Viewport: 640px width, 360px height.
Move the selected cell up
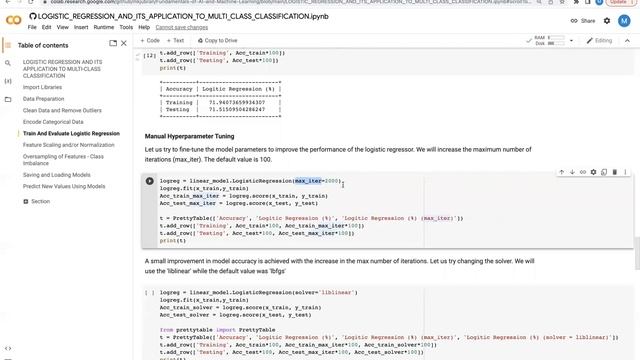562,172
